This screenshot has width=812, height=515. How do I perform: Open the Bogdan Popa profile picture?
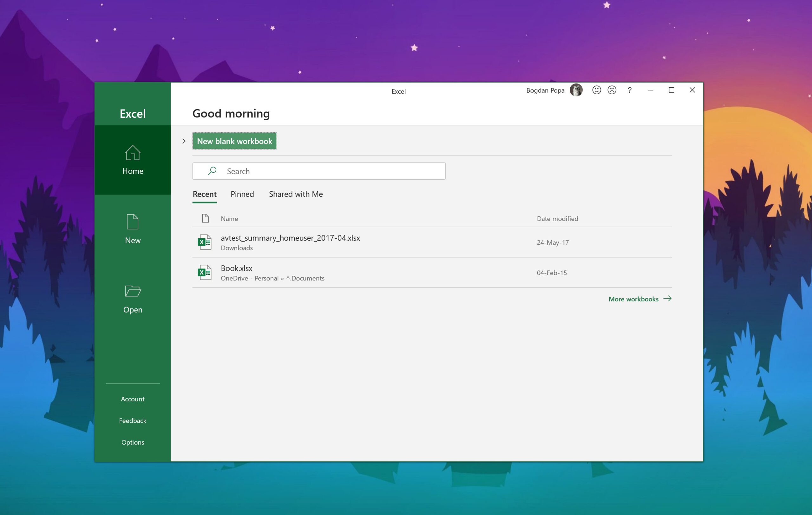point(576,90)
